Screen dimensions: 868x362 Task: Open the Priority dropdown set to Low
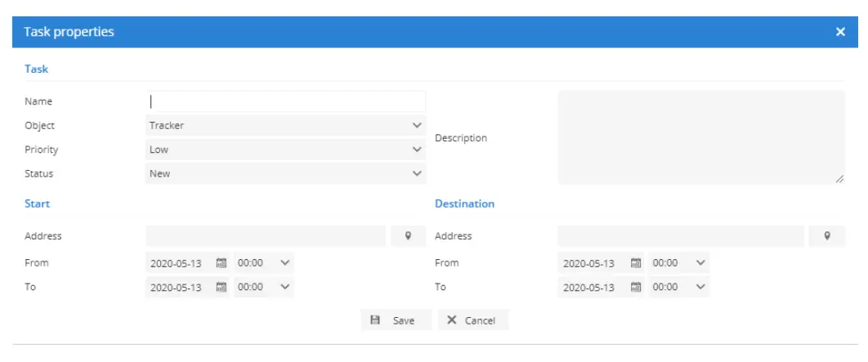click(285, 150)
